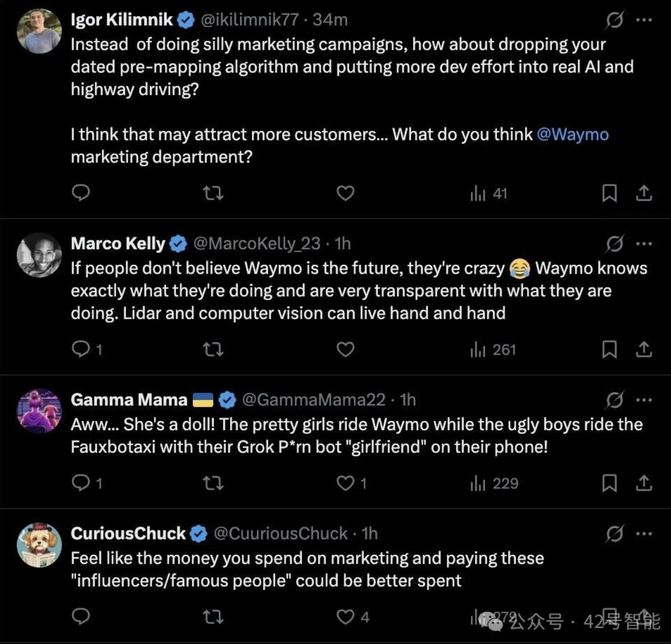View analytics for Marco Kelly's tweet (261 views)
The height and width of the screenshot is (644, 671).
point(493,350)
